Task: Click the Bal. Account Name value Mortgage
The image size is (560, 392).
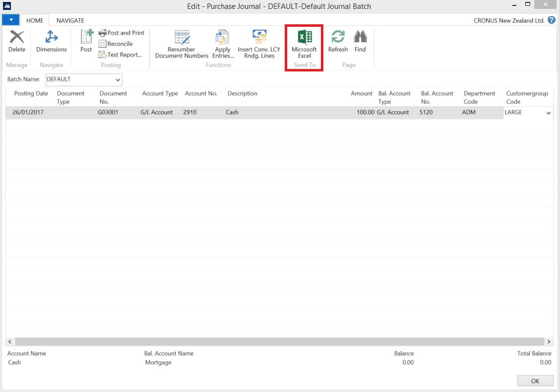Action: [158, 362]
